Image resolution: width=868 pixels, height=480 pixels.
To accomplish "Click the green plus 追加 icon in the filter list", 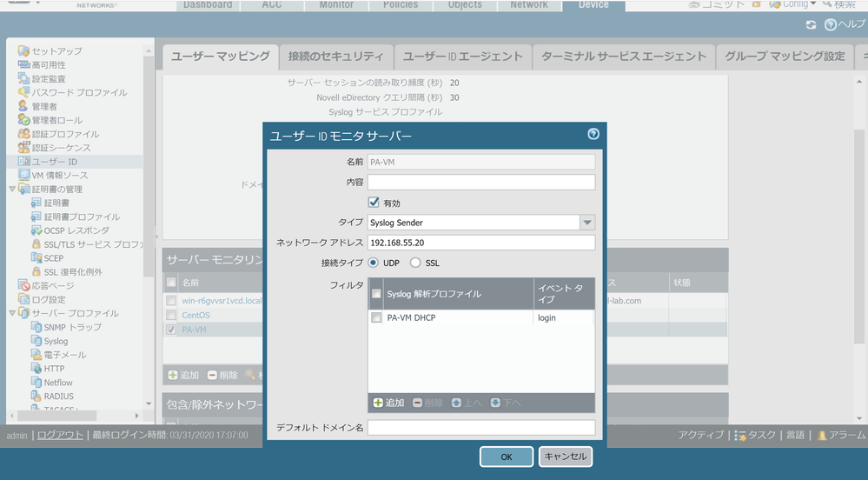I will coord(378,403).
